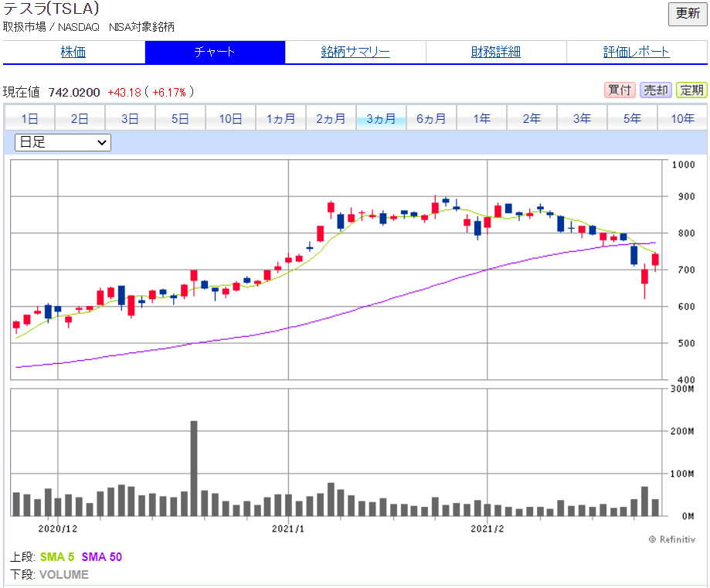Viewport: 710px width, 588px height.
Task: Select the 5年 chart period
Action: (x=633, y=119)
